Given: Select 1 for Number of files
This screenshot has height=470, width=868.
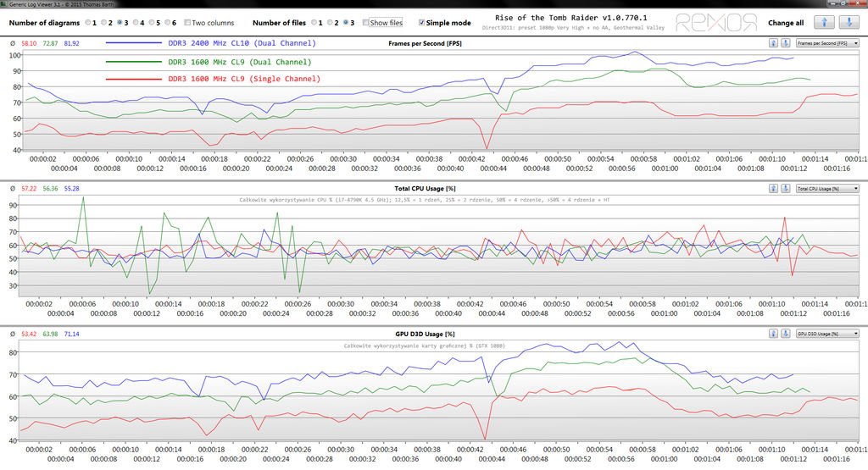Looking at the screenshot, I should click(314, 23).
